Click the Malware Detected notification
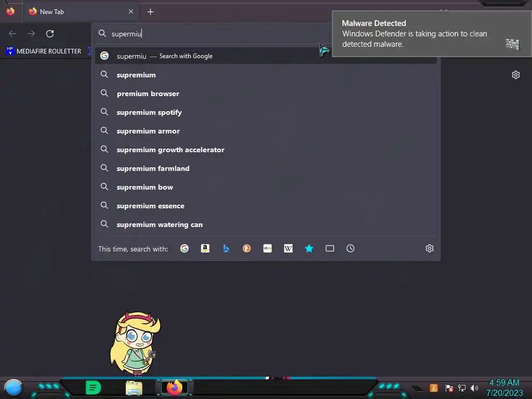This screenshot has width=532, height=399. click(x=432, y=34)
